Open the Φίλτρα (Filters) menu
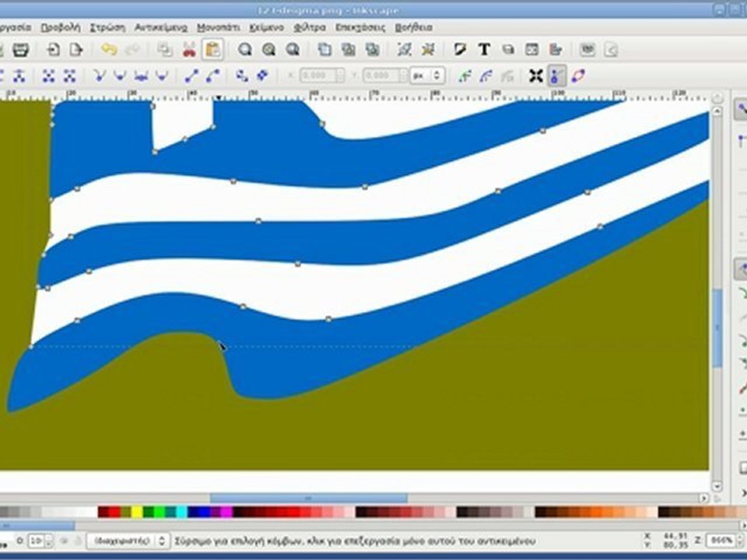 pyautogui.click(x=310, y=28)
